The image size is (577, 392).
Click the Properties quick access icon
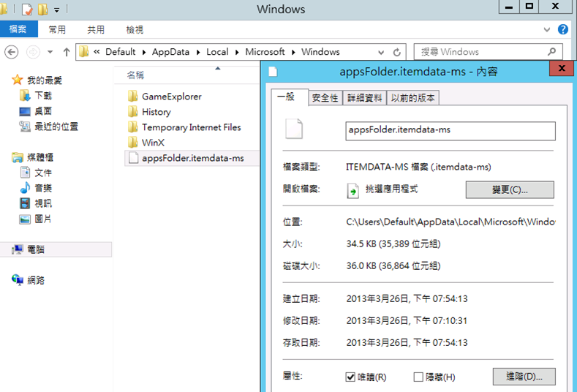pos(27,10)
